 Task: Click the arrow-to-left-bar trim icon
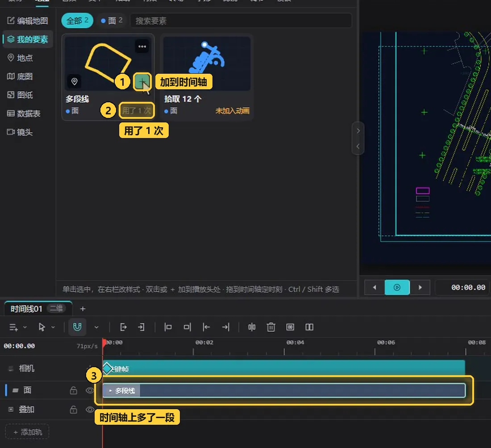tap(206, 327)
